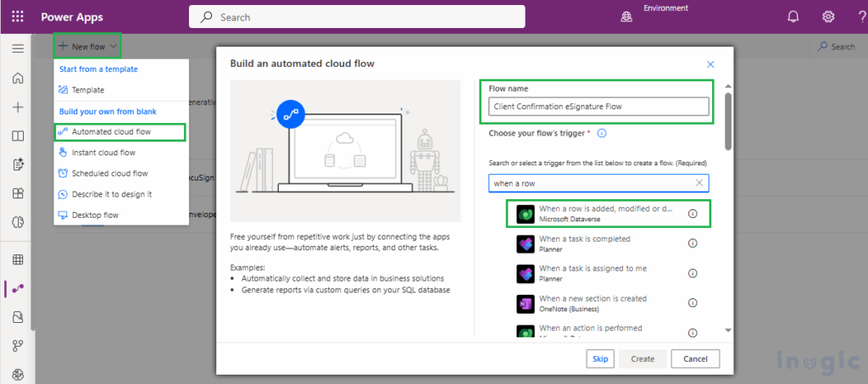The image size is (868, 384).
Task: Choose Instant cloud flow option
Action: click(x=103, y=153)
